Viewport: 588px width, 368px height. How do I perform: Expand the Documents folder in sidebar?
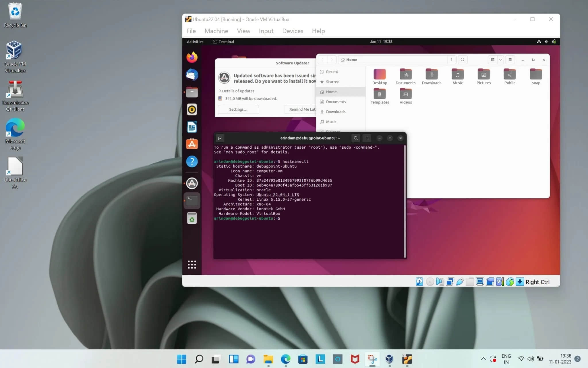tap(336, 101)
